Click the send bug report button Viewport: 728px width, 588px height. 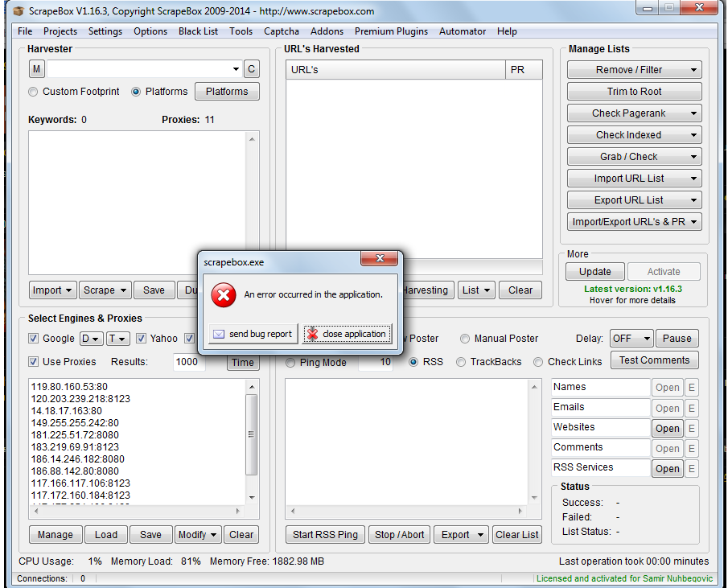[x=253, y=334]
